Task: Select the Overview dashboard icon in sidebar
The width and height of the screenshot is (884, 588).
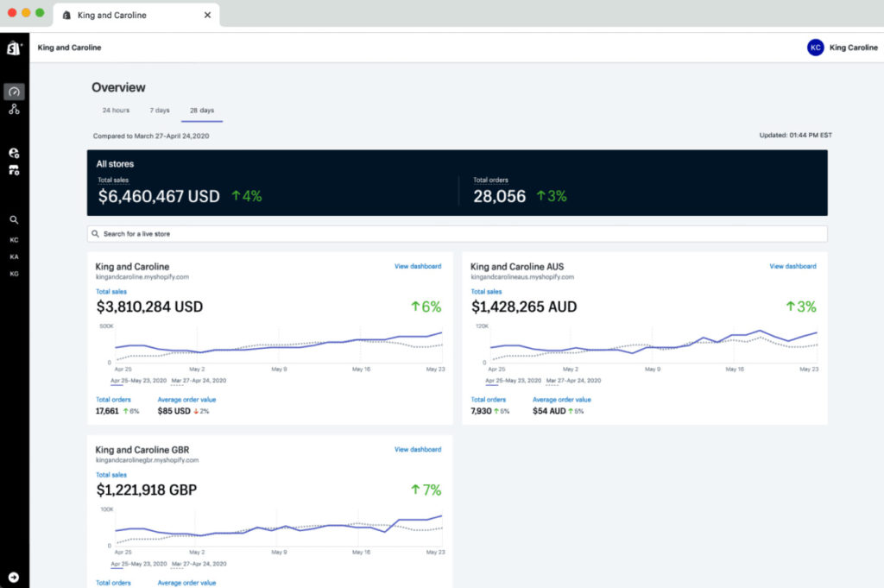Action: pyautogui.click(x=14, y=91)
